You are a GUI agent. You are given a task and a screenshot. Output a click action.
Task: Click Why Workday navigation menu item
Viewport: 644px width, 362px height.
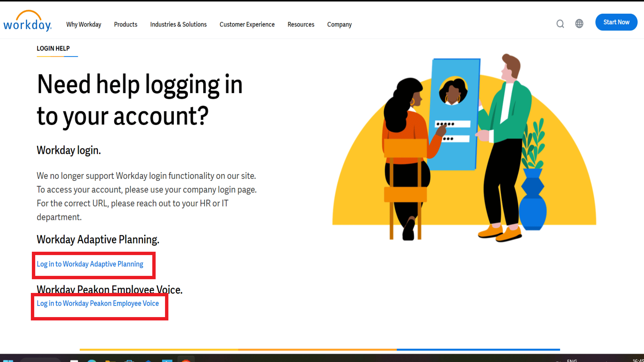[x=84, y=25]
